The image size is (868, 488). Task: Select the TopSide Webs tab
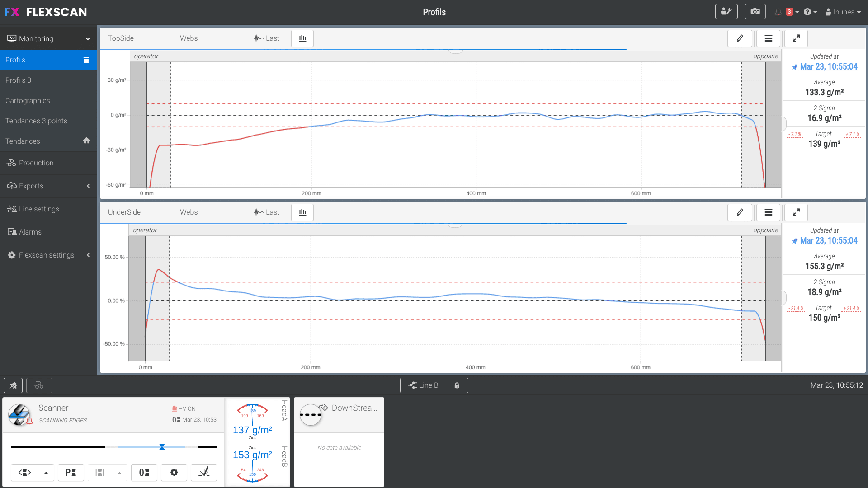[x=189, y=38]
